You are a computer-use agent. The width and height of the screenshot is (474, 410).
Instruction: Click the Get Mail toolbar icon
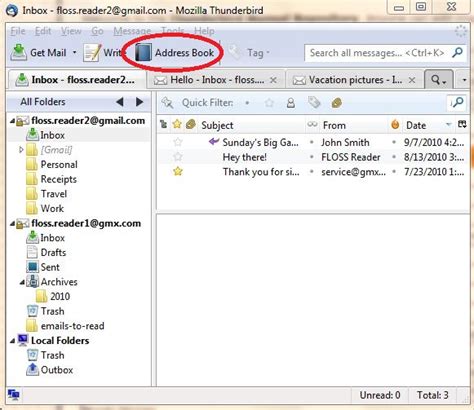tap(19, 52)
